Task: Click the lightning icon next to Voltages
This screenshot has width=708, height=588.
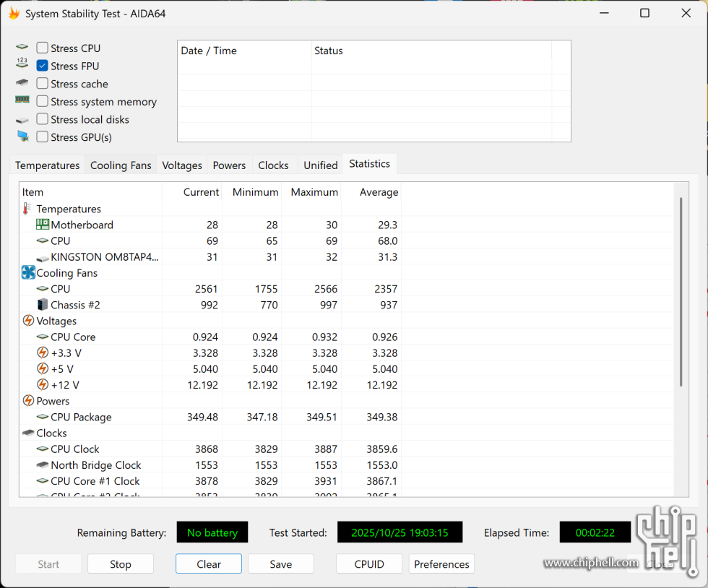Action: click(x=28, y=321)
